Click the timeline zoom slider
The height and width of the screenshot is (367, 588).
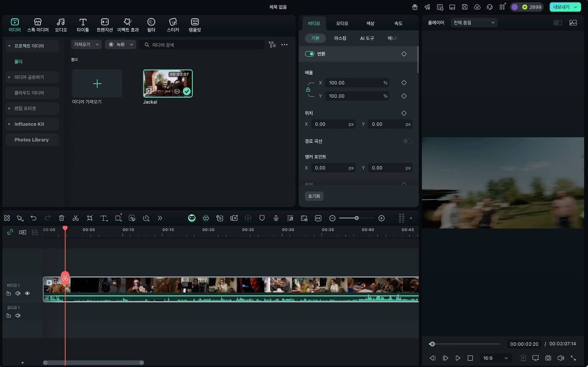point(356,218)
